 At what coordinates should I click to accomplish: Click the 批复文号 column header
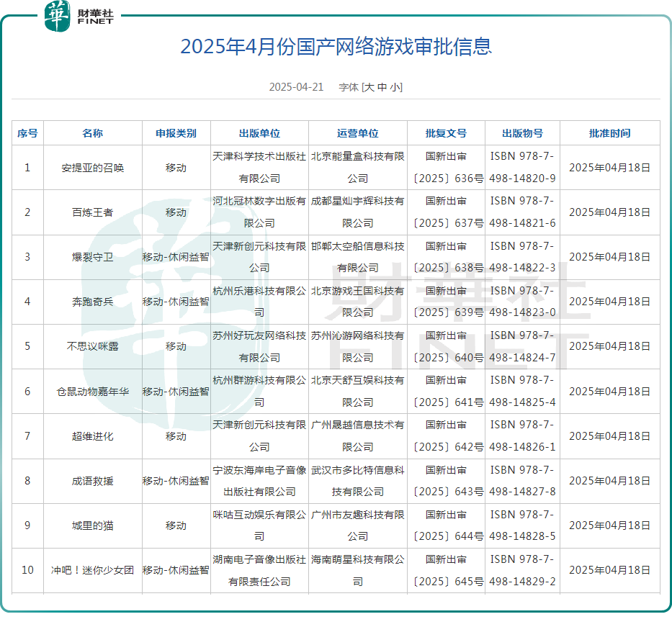click(x=446, y=133)
